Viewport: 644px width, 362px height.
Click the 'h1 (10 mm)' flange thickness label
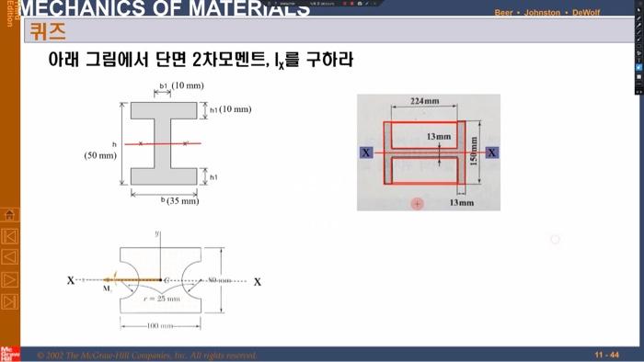pos(230,109)
